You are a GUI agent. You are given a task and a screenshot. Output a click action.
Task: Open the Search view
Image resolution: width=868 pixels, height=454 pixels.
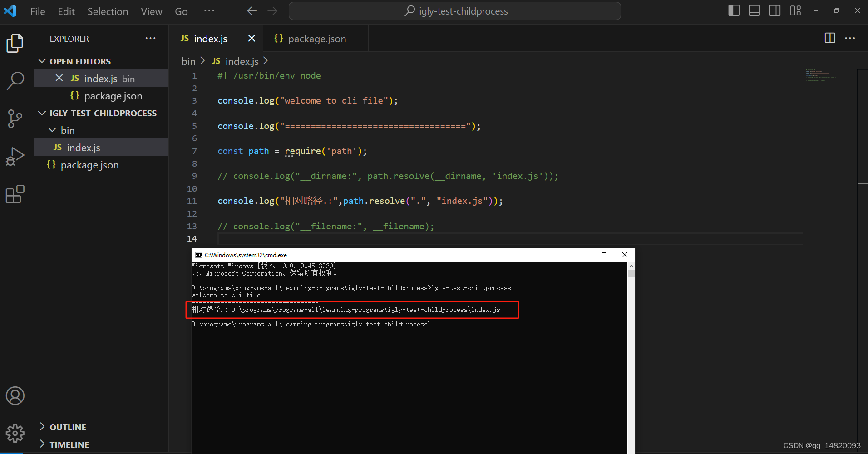[15, 80]
